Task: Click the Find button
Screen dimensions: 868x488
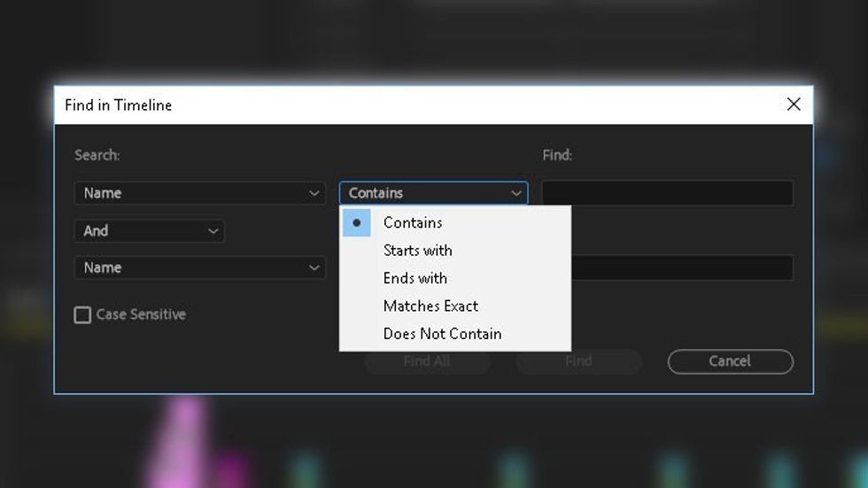Action: 579,361
